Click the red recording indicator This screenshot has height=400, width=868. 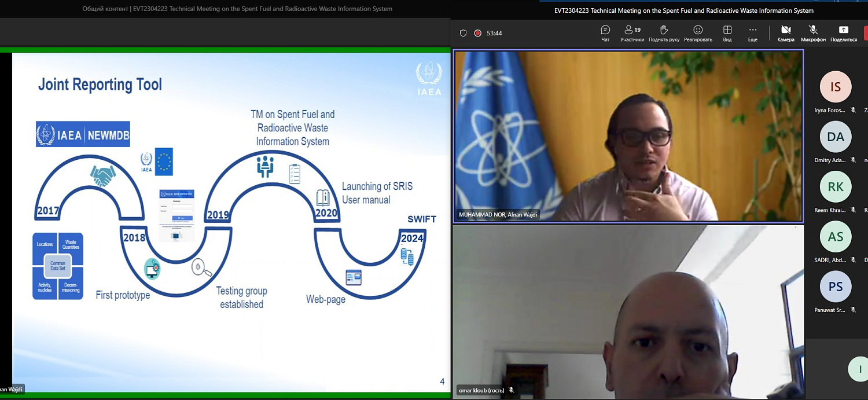click(477, 33)
